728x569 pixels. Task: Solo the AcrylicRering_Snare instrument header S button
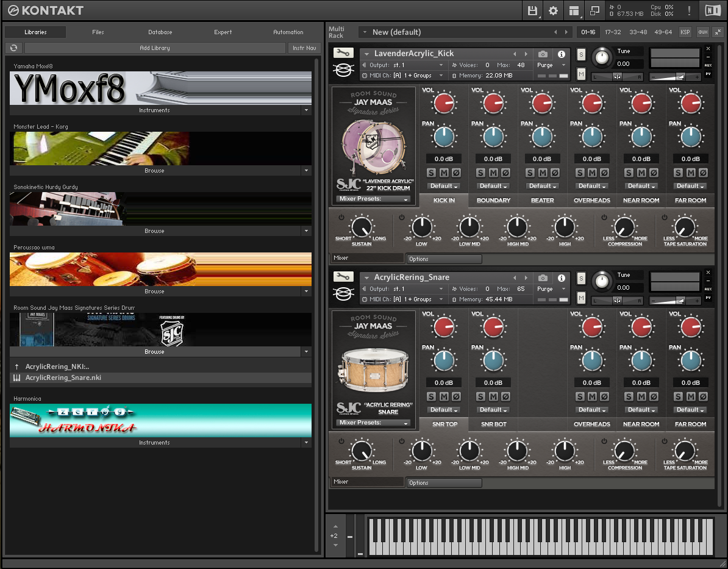pos(581,278)
